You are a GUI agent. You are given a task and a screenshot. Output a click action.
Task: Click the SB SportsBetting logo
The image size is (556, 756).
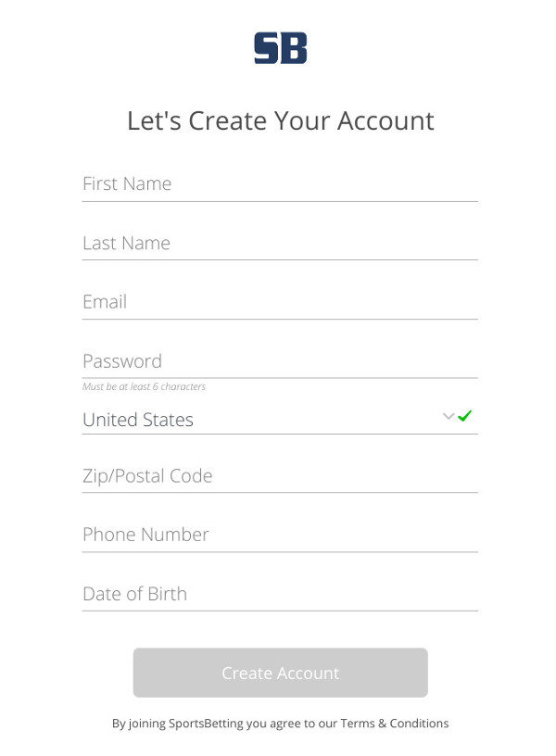point(280,48)
